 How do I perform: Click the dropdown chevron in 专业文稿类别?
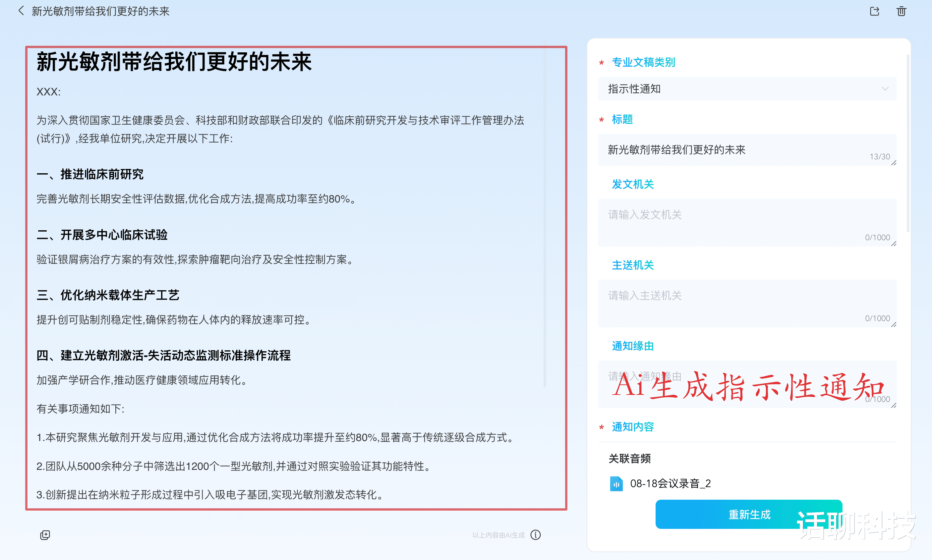click(x=885, y=89)
